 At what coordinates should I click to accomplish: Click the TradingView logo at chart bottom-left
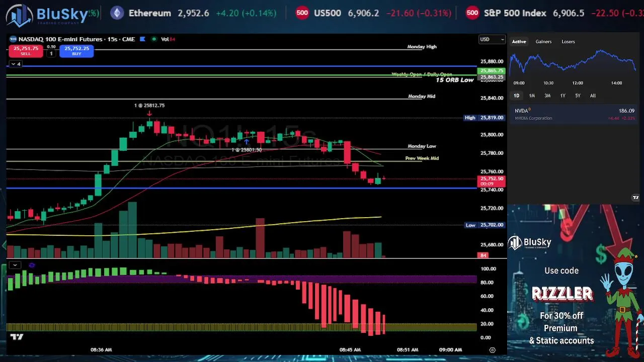coord(17,336)
